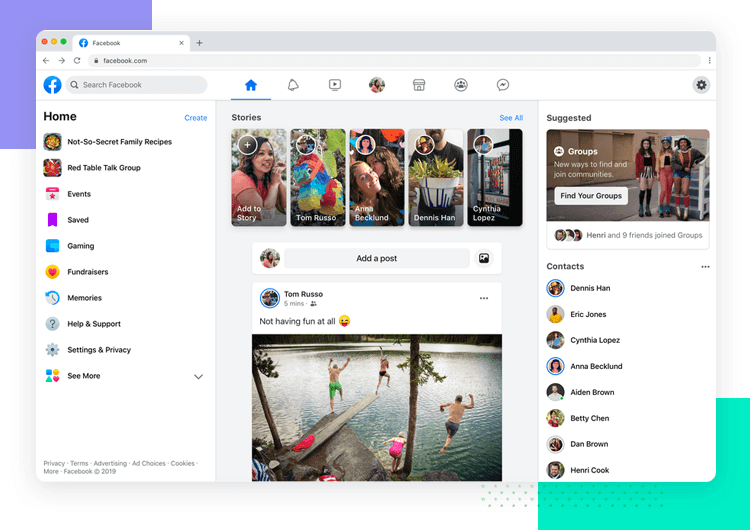
Task: Click browser forward arrow
Action: pos(62,61)
